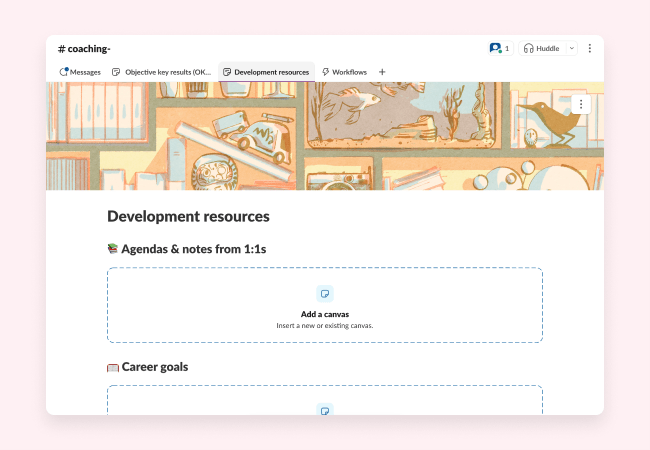Click the canvas icon under Career goals
Screen dimensions: 650x450
tap(324, 409)
